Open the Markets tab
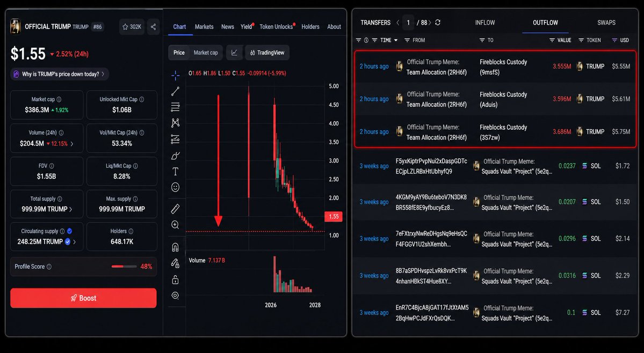 [x=204, y=27]
